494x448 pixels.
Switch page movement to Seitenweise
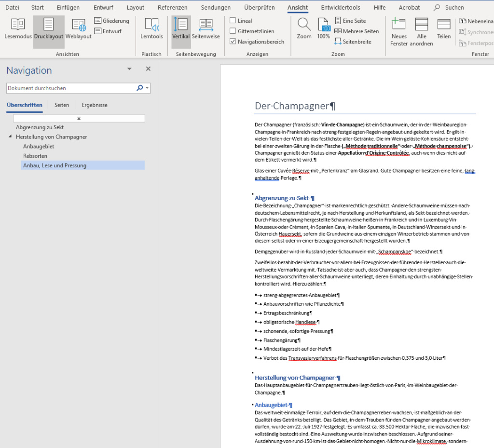[x=206, y=29]
